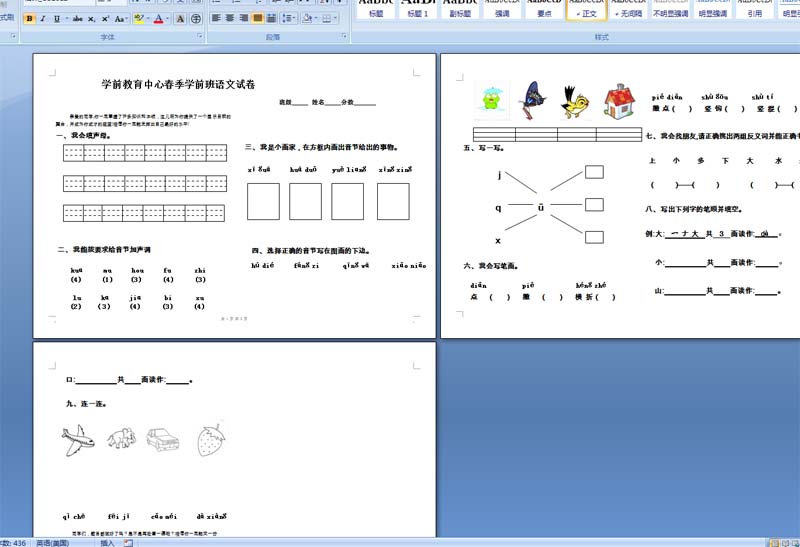
Task: Apply the 不明显强调 style
Action: (670, 9)
